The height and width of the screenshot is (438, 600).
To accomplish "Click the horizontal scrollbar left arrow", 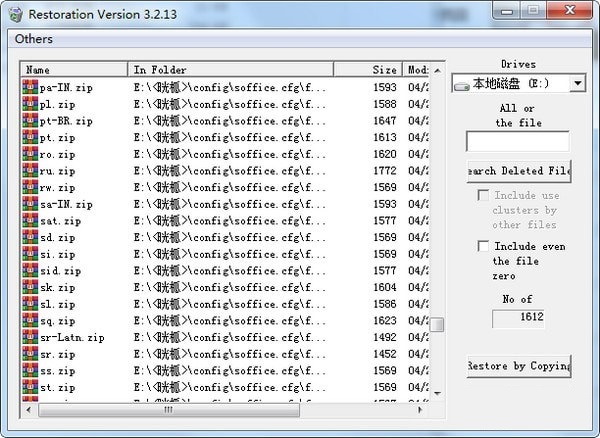I will click(28, 410).
